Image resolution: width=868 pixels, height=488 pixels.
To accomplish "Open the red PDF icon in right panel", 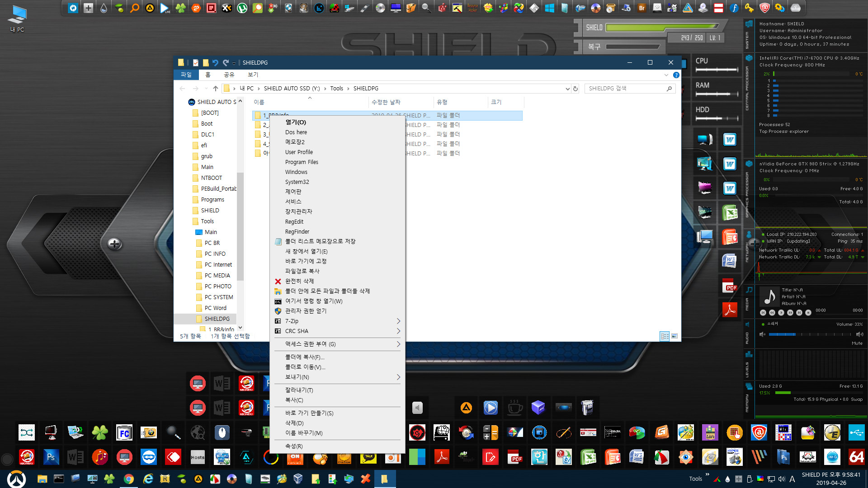I will click(730, 286).
